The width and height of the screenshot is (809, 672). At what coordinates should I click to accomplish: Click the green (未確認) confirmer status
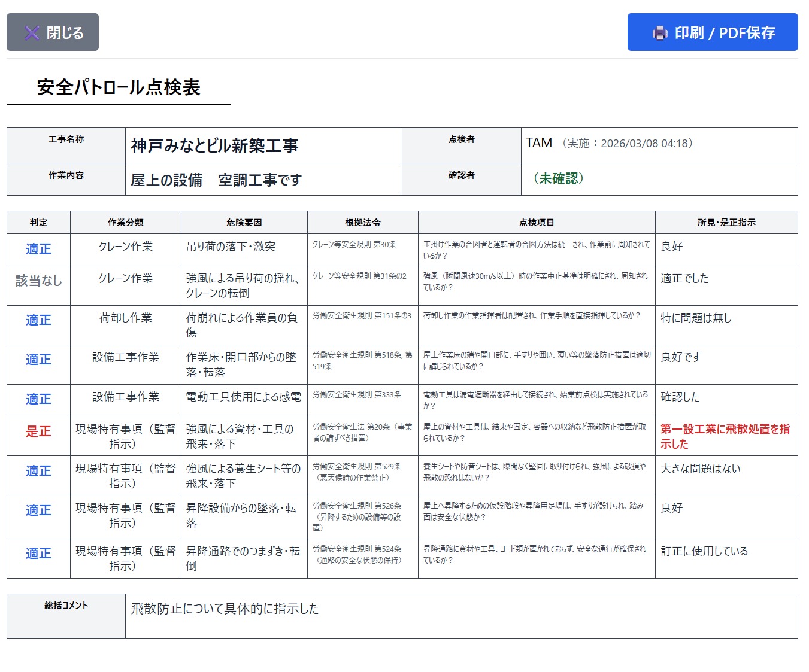[558, 179]
